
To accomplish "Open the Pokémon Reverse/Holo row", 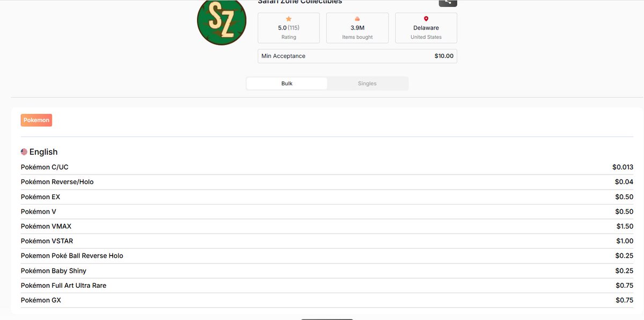I will tap(322, 181).
